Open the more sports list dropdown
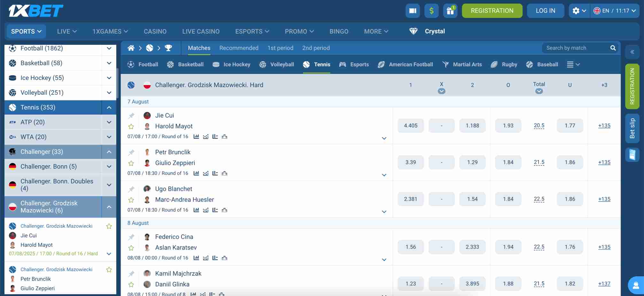The width and height of the screenshot is (644, 296). [573, 65]
